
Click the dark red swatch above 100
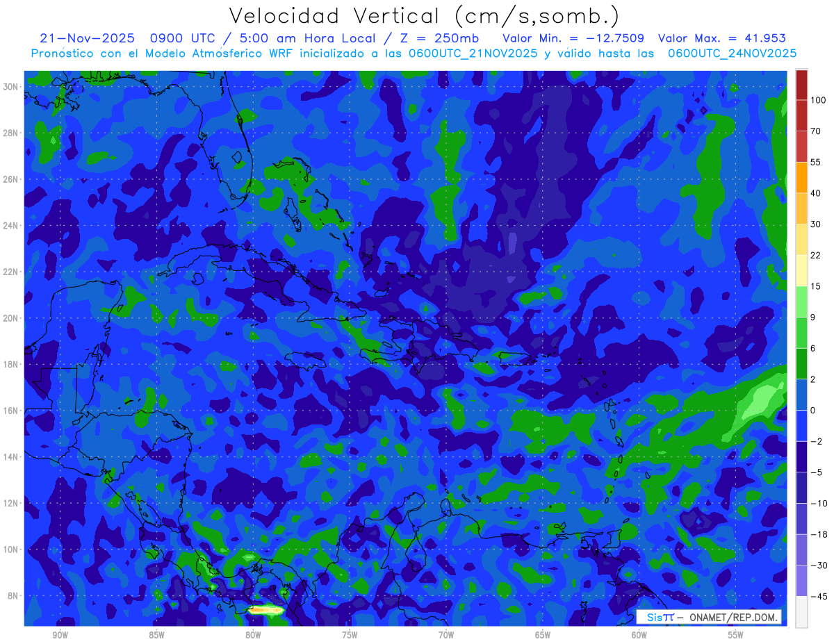click(x=801, y=85)
